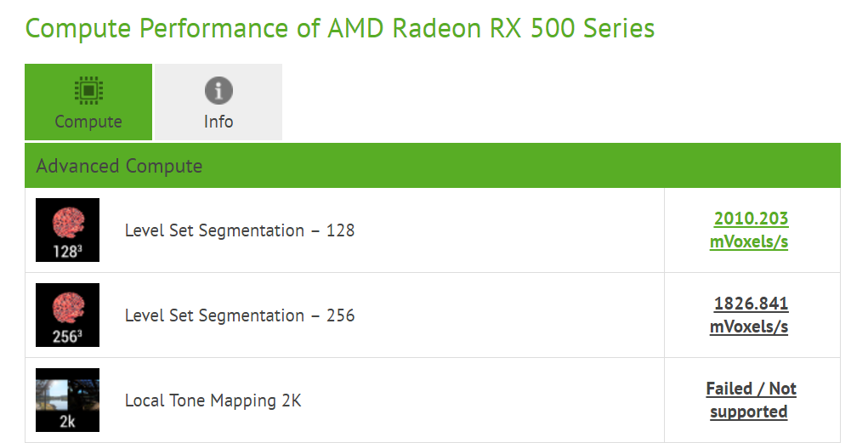This screenshot has width=868, height=443.
Task: Open the 2010.203 score number link
Action: [x=752, y=219]
